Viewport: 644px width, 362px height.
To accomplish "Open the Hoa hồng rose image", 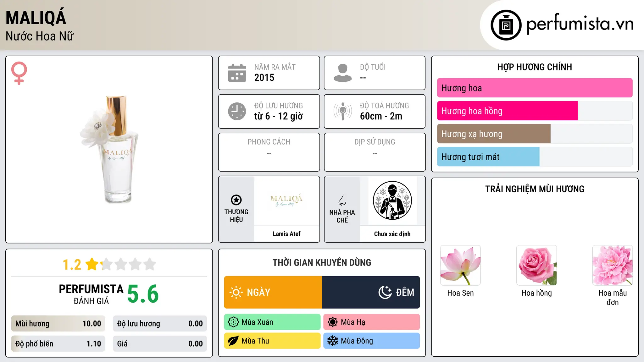I will pyautogui.click(x=536, y=266).
